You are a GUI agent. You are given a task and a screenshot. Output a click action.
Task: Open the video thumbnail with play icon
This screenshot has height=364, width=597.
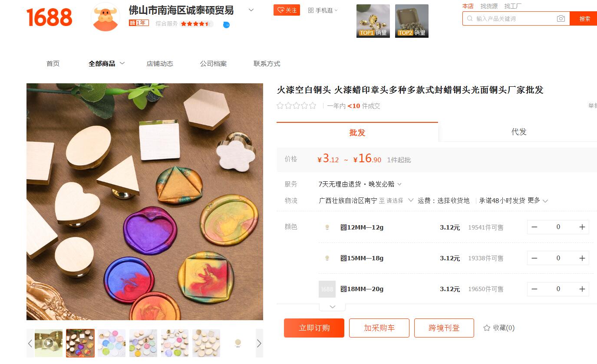tap(49, 343)
